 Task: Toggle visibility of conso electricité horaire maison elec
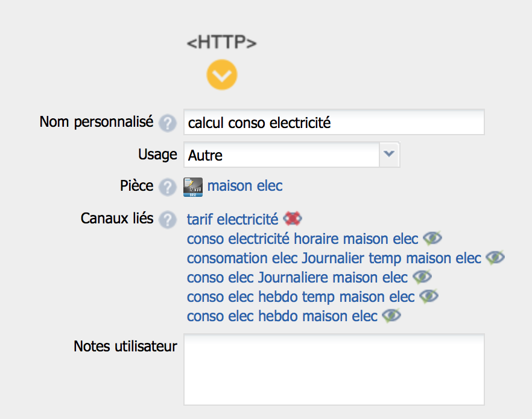pos(432,238)
